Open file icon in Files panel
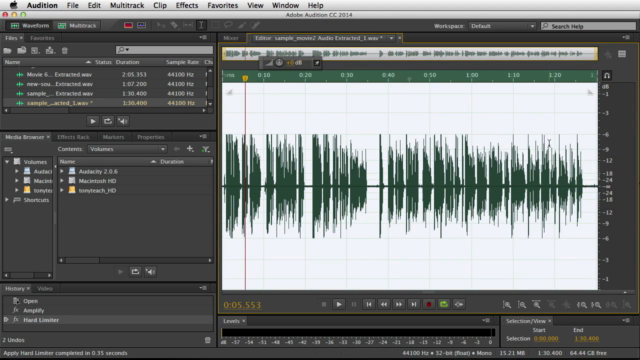 tap(7, 51)
